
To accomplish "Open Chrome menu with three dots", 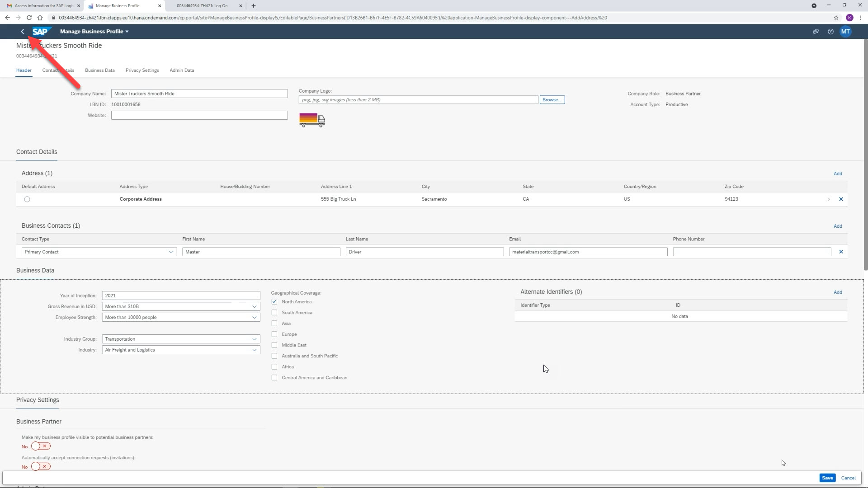I will [860, 18].
